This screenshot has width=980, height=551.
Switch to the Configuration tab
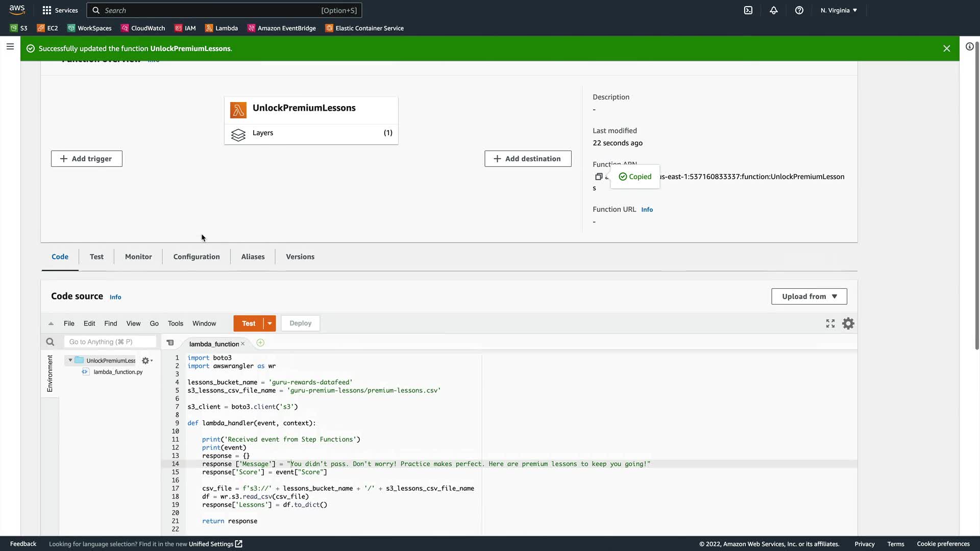[197, 257]
